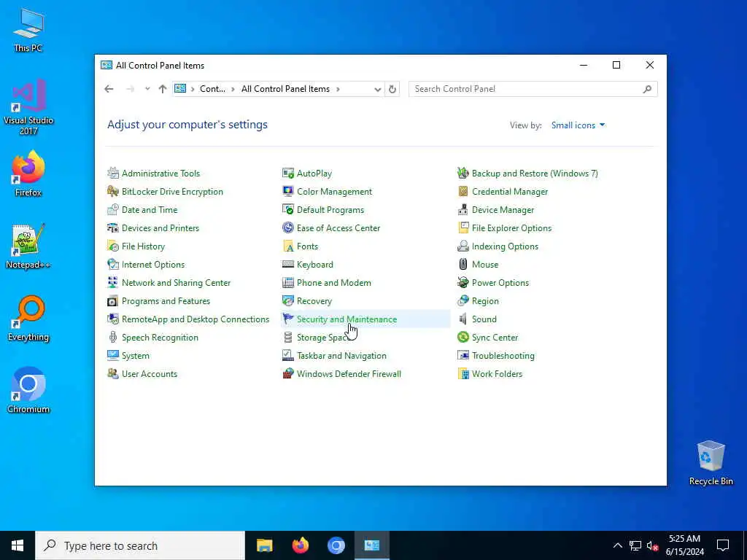Screen dimensions: 747x560
Task: Select the Devices and Printers icon
Action: (113, 228)
